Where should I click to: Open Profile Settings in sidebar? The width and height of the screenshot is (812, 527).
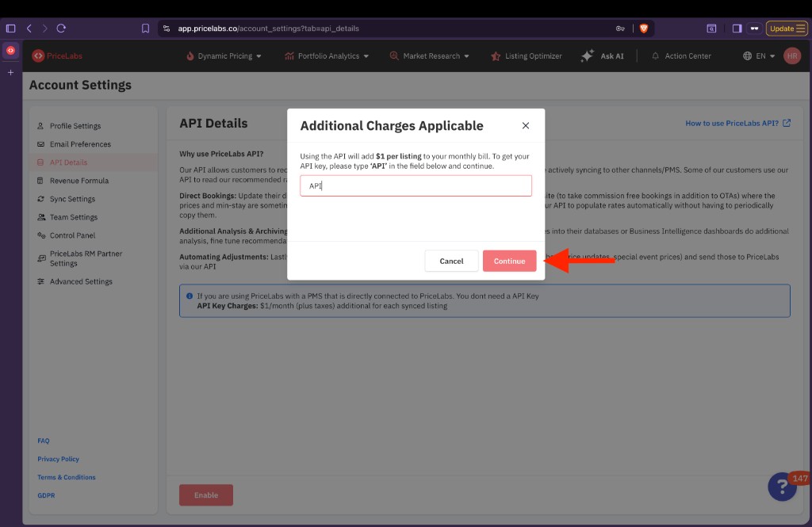75,126
